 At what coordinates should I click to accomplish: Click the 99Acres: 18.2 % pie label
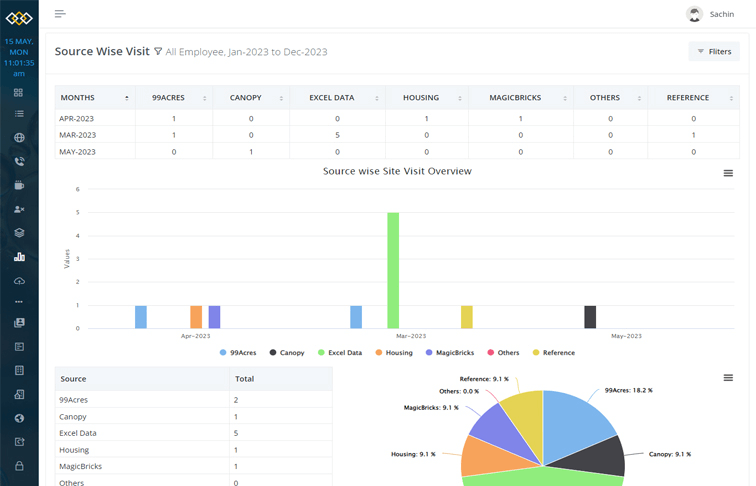tap(629, 390)
